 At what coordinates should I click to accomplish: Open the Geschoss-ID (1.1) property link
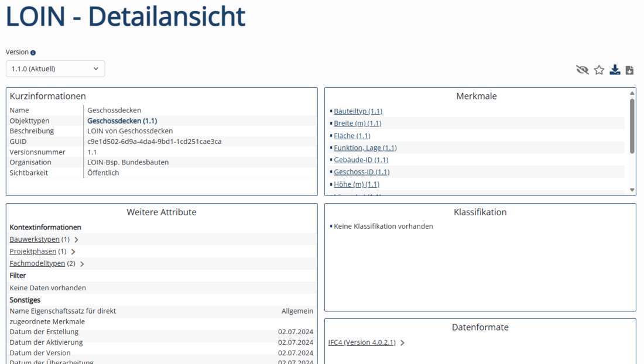(x=361, y=172)
